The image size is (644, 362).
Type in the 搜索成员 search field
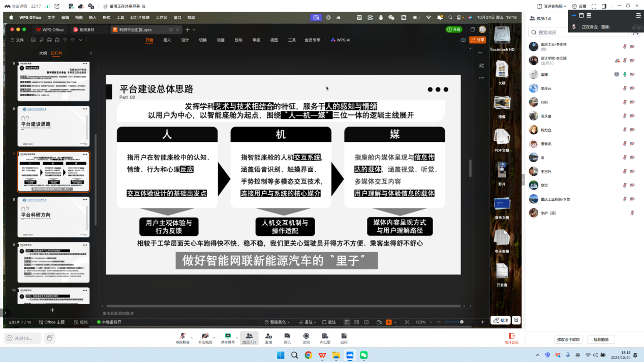579,33
